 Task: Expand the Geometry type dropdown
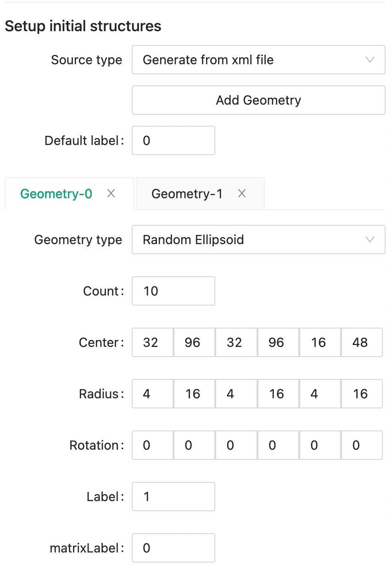pos(258,240)
